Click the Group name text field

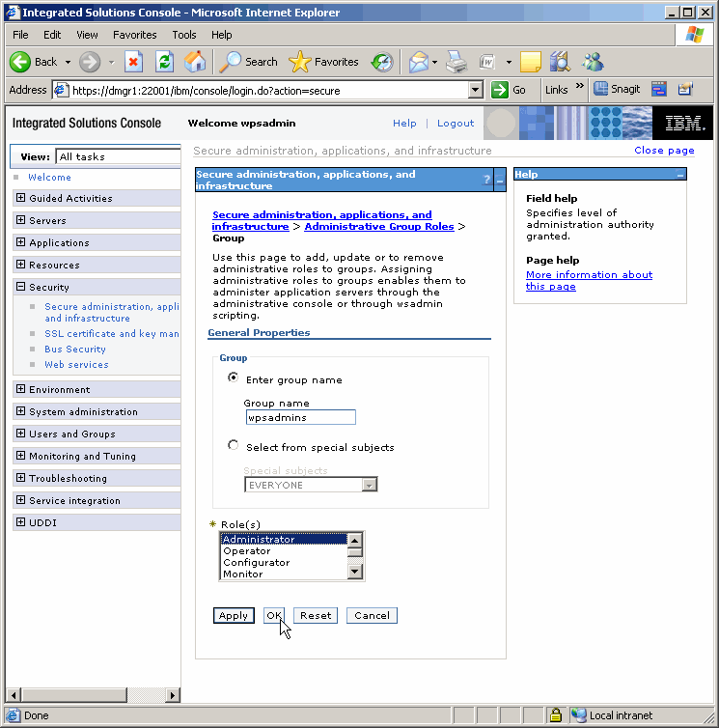300,417
